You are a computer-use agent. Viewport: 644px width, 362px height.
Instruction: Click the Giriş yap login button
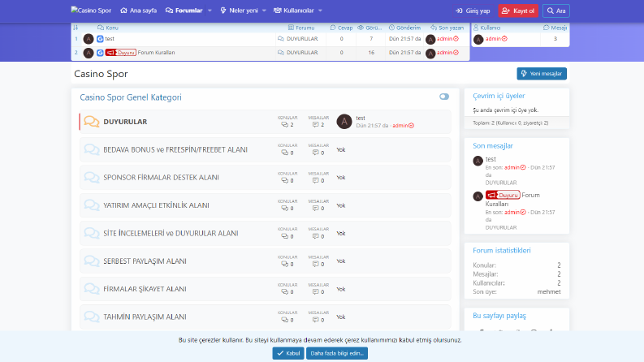(473, 11)
